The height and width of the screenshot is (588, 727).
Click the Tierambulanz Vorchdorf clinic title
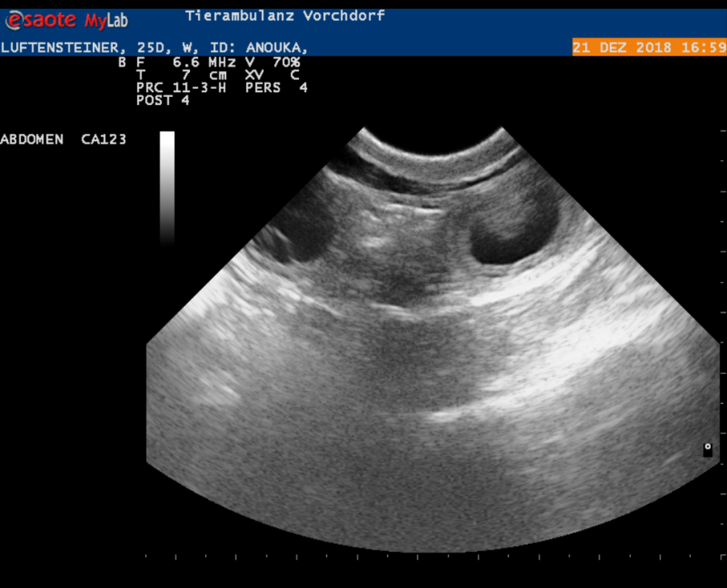284,15
